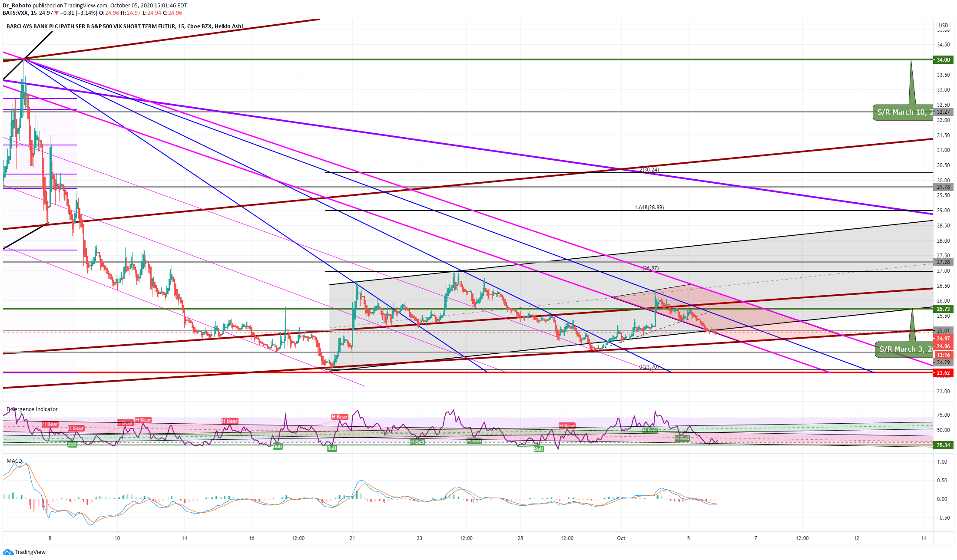957x560 pixels.
Task: Click the 29.78 price axis label
Action: (x=943, y=187)
